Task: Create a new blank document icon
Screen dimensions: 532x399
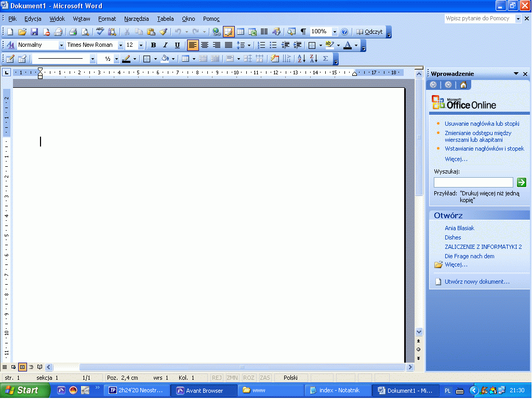Action: (x=10, y=32)
